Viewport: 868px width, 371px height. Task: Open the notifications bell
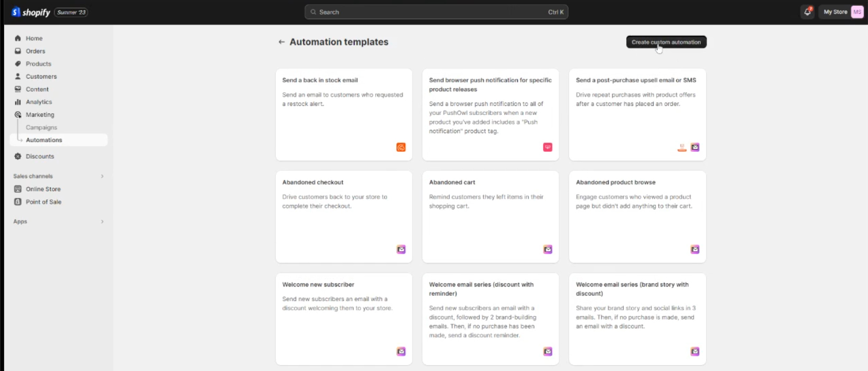click(807, 12)
